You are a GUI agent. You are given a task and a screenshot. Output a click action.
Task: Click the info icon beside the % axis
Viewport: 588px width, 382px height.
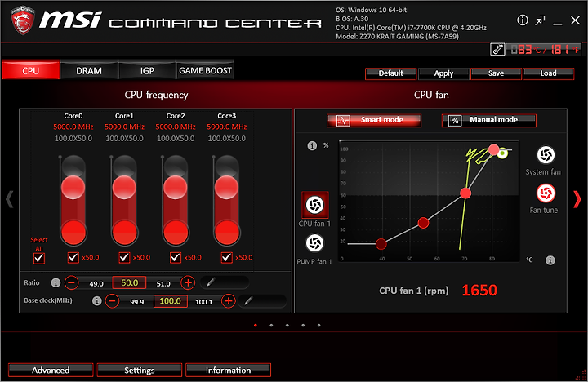coord(312,145)
